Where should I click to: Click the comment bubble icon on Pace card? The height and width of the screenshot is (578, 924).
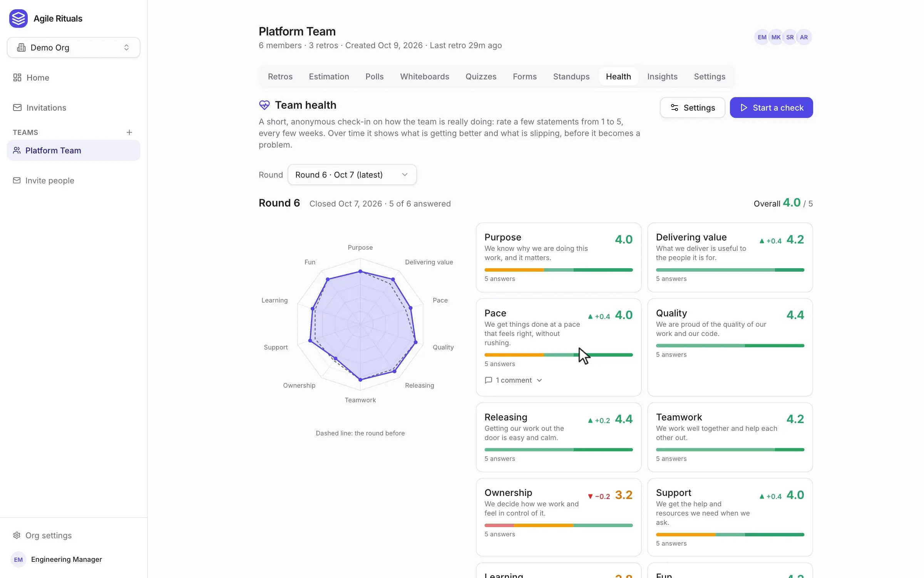click(489, 380)
